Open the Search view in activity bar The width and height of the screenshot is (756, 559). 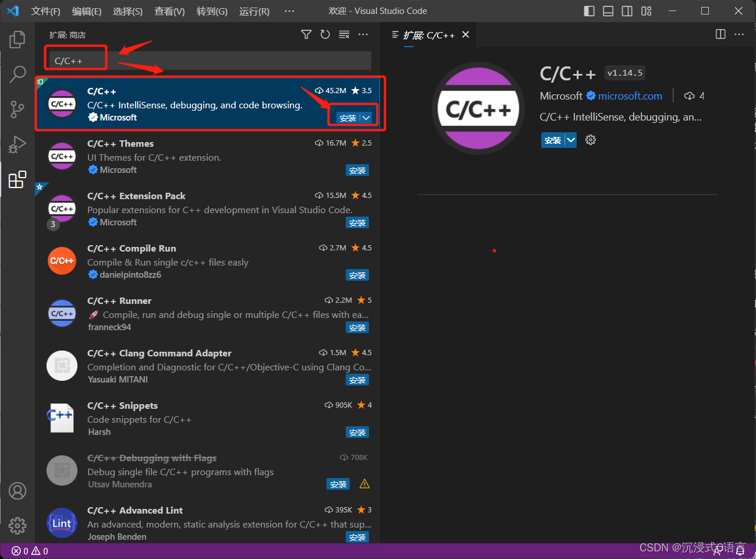coord(17,74)
